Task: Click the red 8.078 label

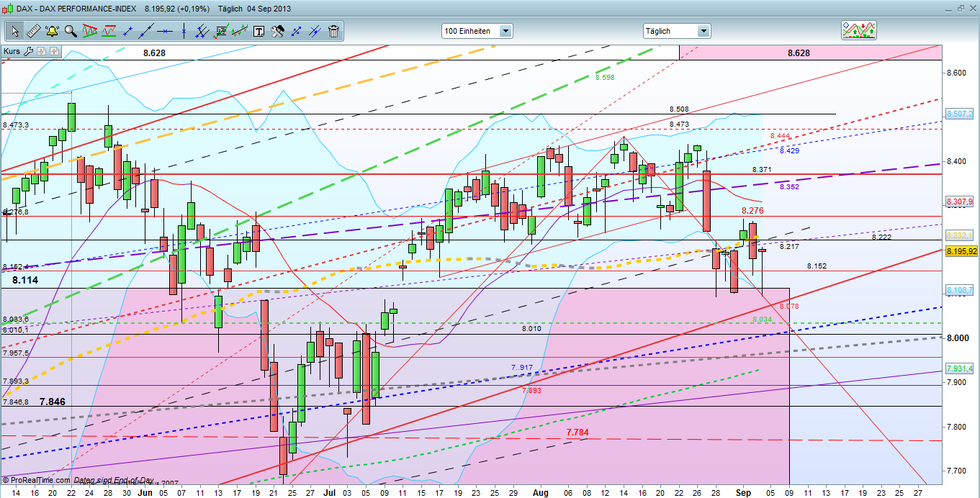Action: (x=790, y=306)
